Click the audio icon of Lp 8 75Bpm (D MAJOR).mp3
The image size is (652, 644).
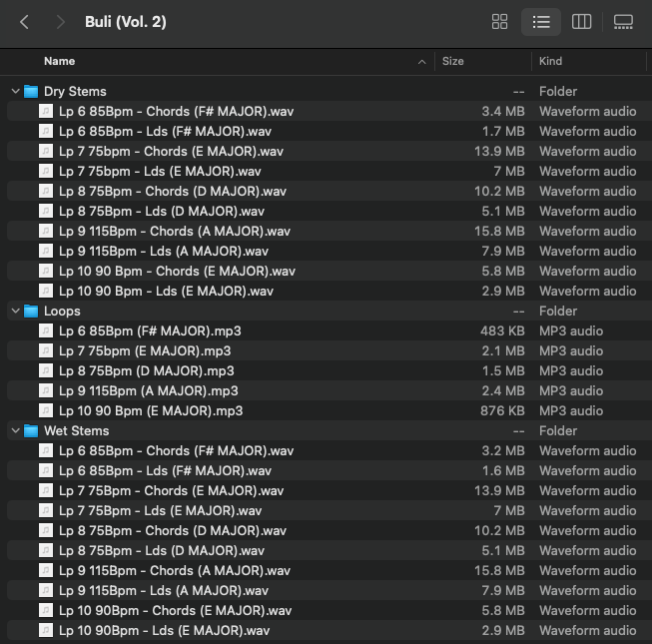click(x=46, y=370)
